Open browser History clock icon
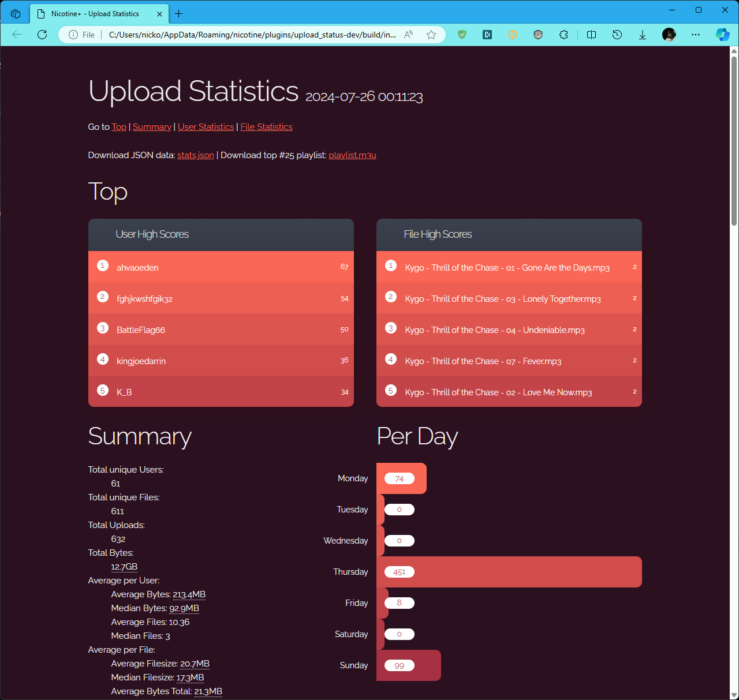The image size is (739, 700). point(617,35)
